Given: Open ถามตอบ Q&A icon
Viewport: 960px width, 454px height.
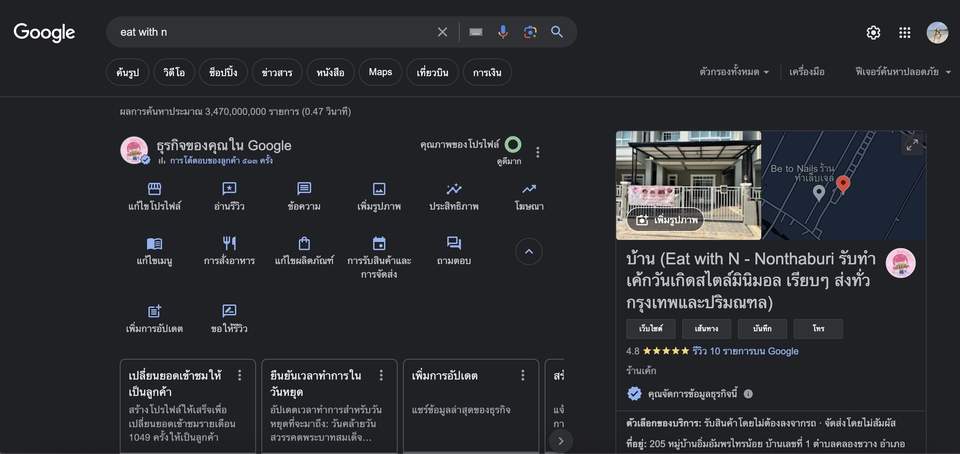Looking at the screenshot, I should [x=454, y=244].
